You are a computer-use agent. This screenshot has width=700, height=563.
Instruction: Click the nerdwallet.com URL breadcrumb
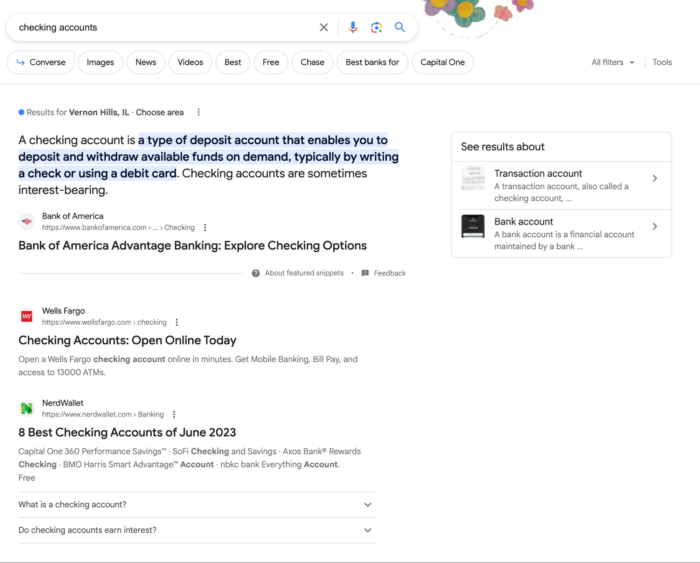[103, 414]
